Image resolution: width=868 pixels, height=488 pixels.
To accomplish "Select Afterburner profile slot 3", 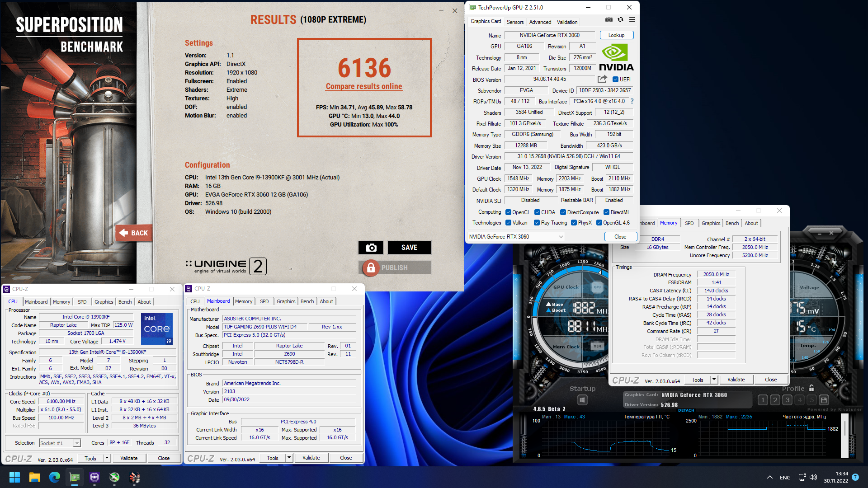I will pyautogui.click(x=787, y=400).
